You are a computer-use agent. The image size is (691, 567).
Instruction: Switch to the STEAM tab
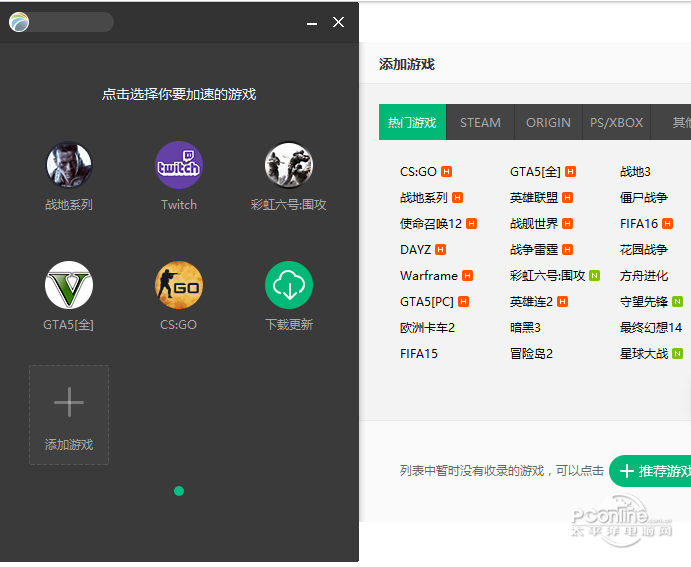tap(480, 122)
